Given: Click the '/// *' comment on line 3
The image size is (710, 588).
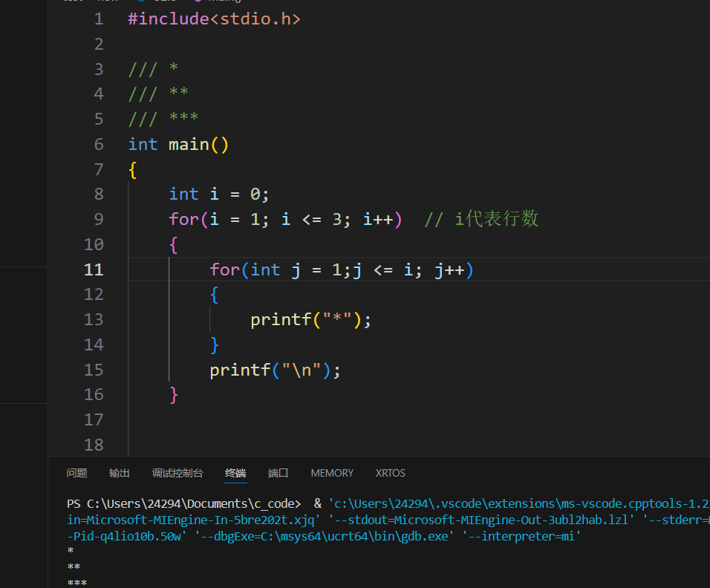Looking at the screenshot, I should tap(153, 69).
